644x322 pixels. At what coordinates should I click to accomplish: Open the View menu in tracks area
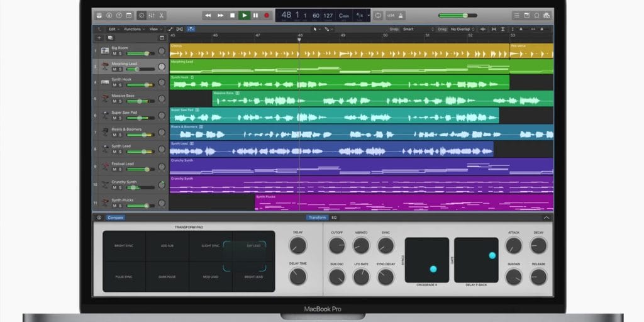coord(155,29)
